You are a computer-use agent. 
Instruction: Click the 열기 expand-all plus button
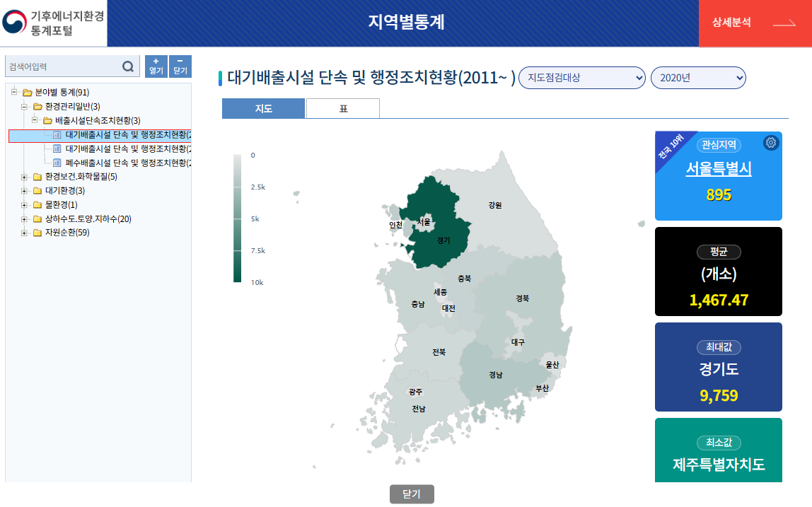click(x=156, y=66)
